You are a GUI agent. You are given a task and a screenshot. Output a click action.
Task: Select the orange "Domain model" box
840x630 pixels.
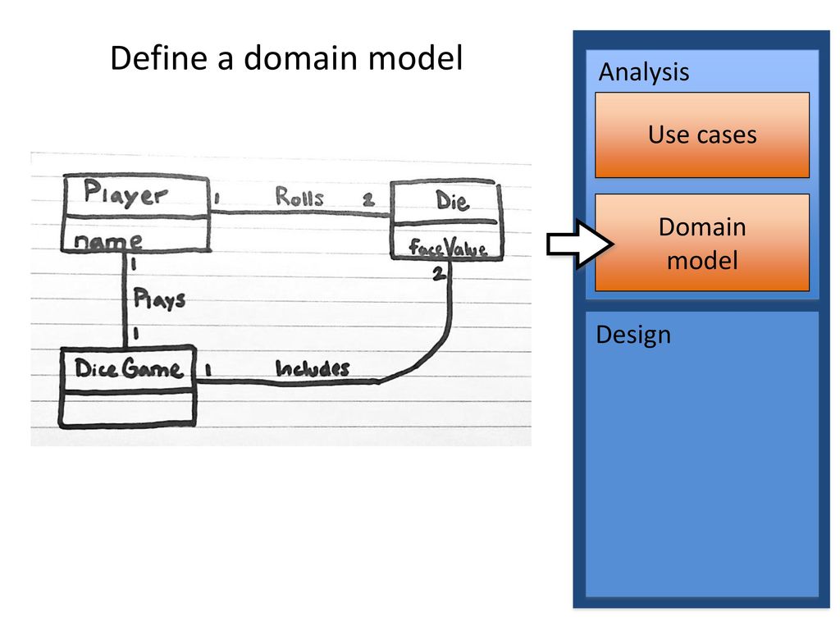pyautogui.click(x=702, y=243)
